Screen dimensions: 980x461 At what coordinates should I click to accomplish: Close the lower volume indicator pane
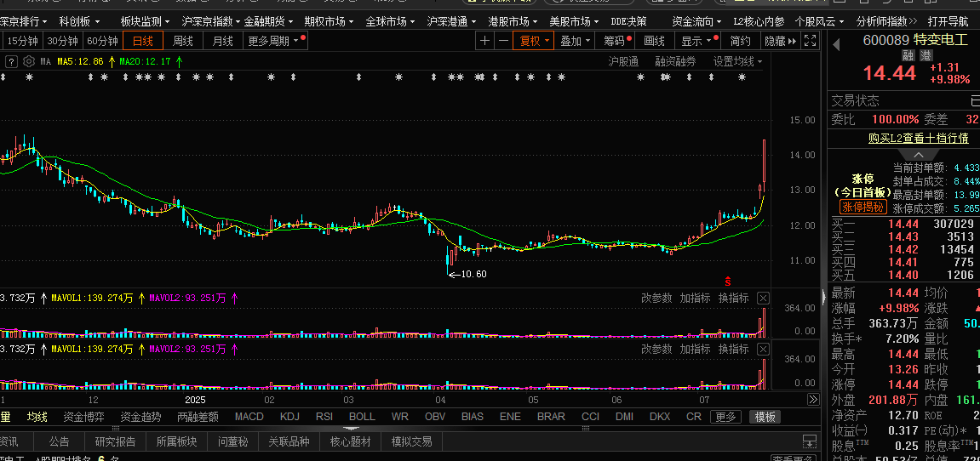click(763, 350)
